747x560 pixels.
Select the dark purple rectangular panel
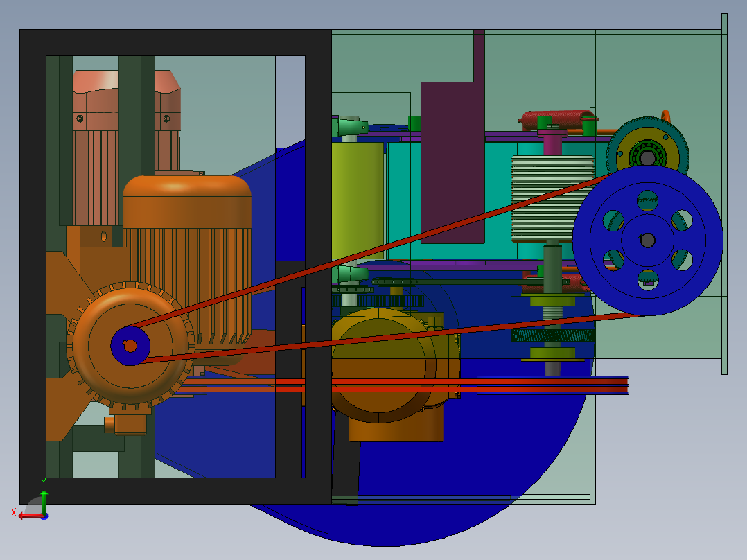[452, 162]
